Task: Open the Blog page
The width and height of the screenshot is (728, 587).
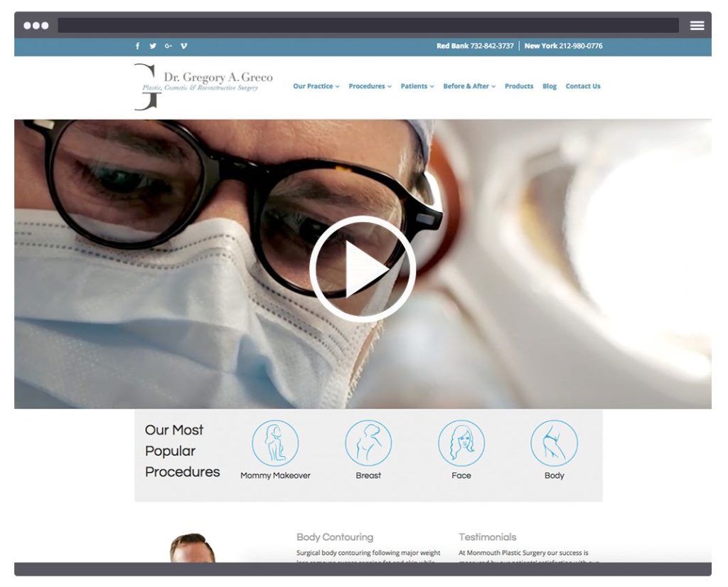Action: coord(550,86)
